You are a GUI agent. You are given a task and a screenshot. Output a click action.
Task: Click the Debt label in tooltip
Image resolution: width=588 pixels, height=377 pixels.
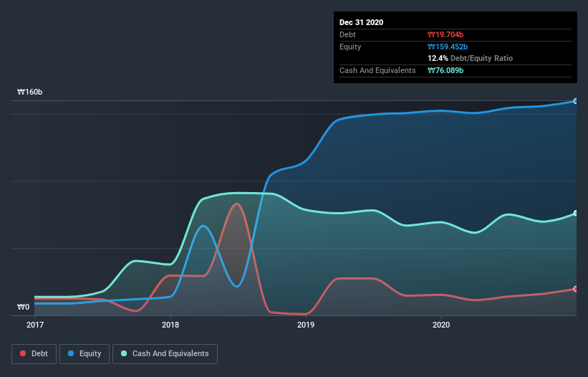347,34
